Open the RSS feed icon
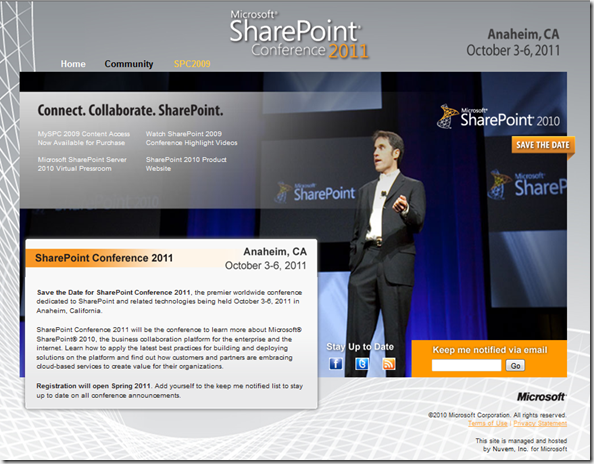Image resolution: width=594 pixels, height=464 pixels. pos(389,364)
